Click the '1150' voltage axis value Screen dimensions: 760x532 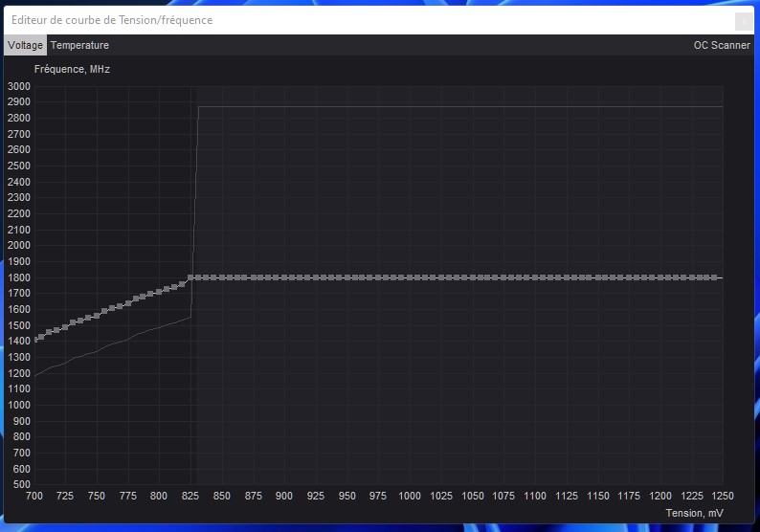coord(598,497)
